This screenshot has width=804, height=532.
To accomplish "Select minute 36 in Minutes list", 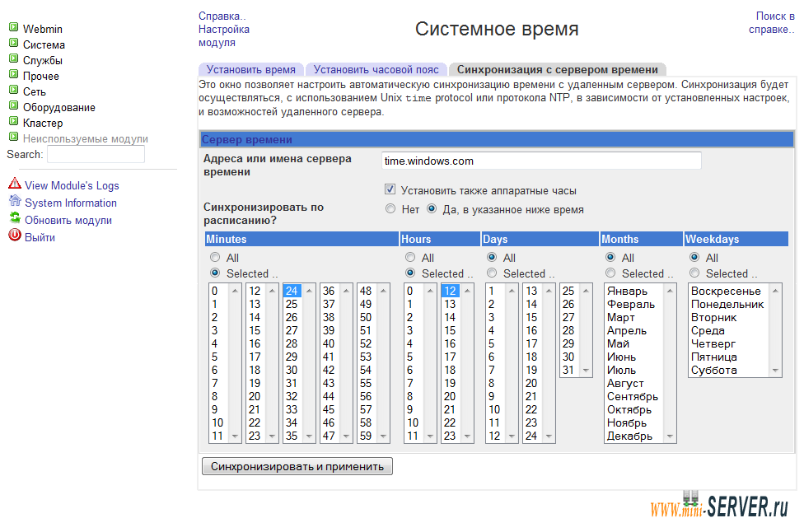I will [x=329, y=291].
